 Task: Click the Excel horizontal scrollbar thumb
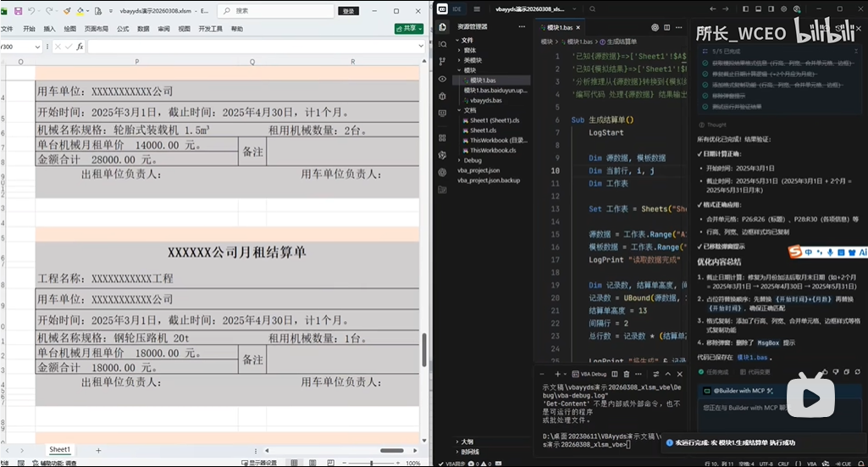click(392, 450)
